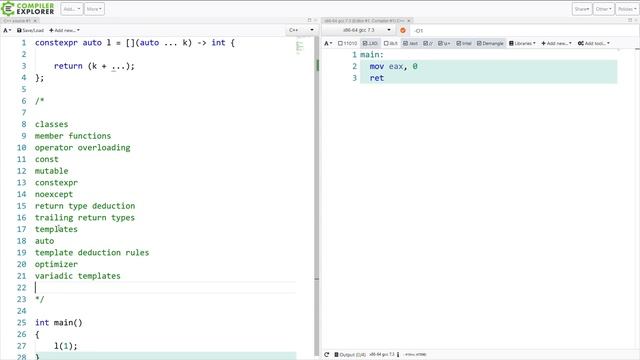Click the refresh icon in status bar
The width and height of the screenshot is (640, 360).
point(327,355)
